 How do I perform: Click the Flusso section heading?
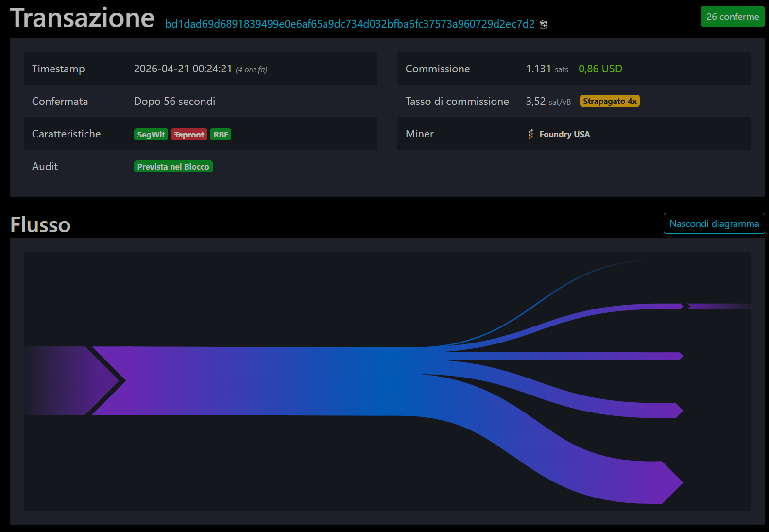[41, 225]
